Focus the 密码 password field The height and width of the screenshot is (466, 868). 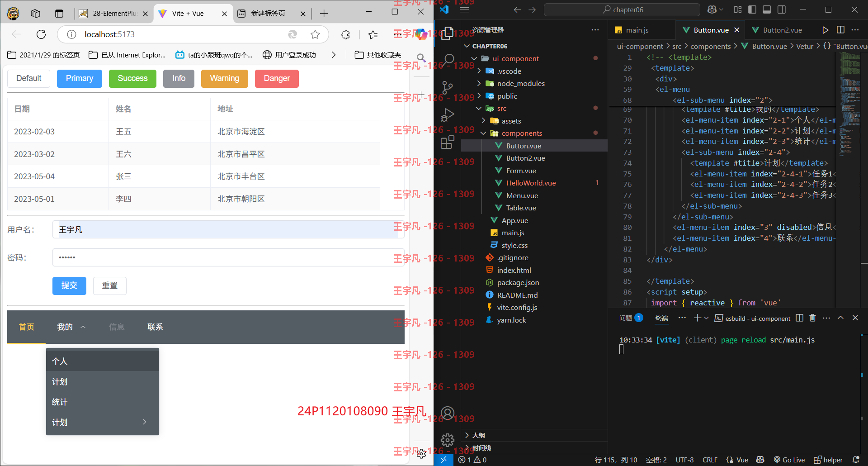click(x=228, y=257)
